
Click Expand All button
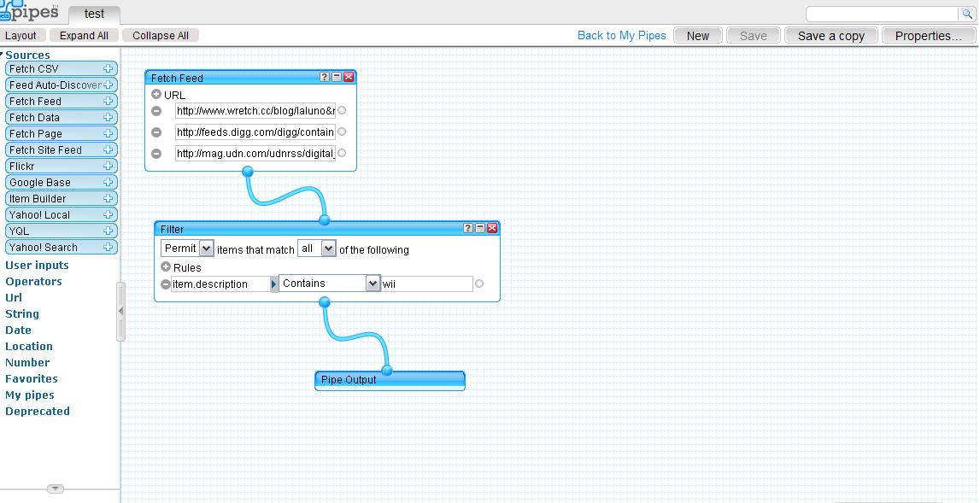(84, 36)
